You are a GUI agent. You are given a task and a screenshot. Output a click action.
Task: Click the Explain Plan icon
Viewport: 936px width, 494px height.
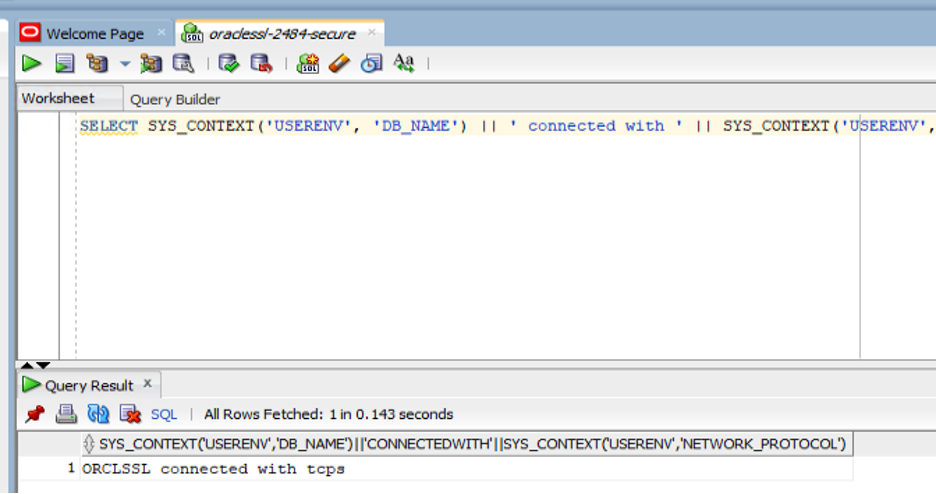click(x=97, y=64)
